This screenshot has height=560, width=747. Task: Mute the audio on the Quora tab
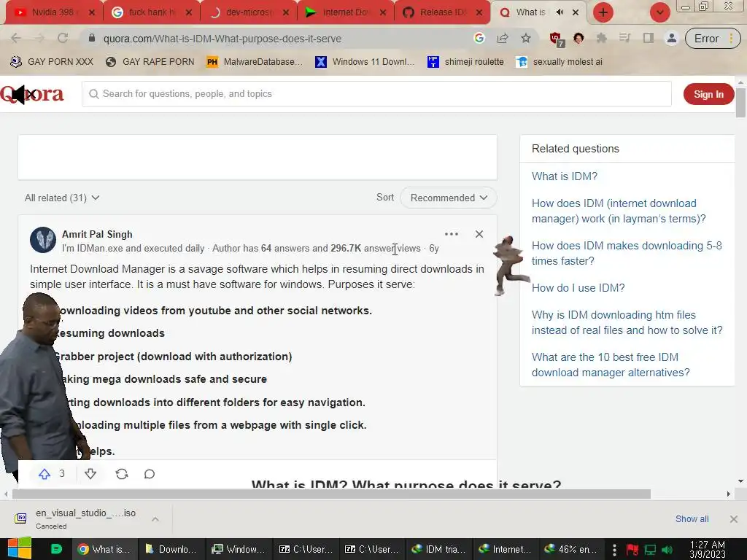point(560,12)
